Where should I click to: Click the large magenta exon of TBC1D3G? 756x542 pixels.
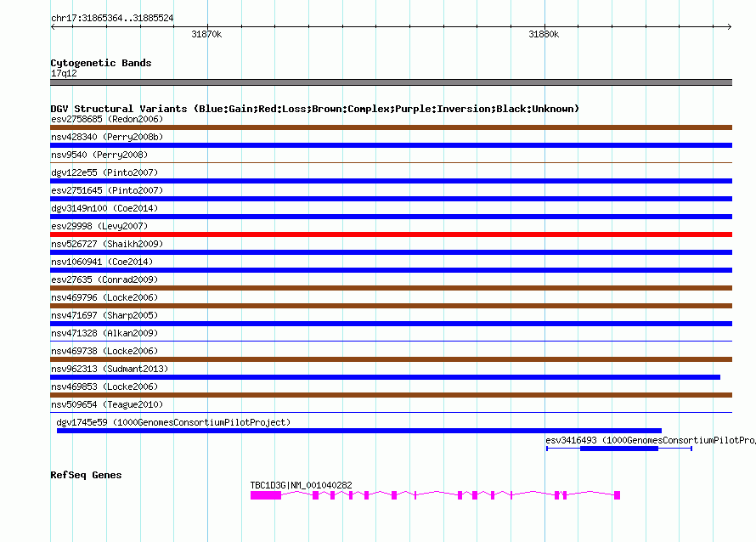(x=266, y=495)
